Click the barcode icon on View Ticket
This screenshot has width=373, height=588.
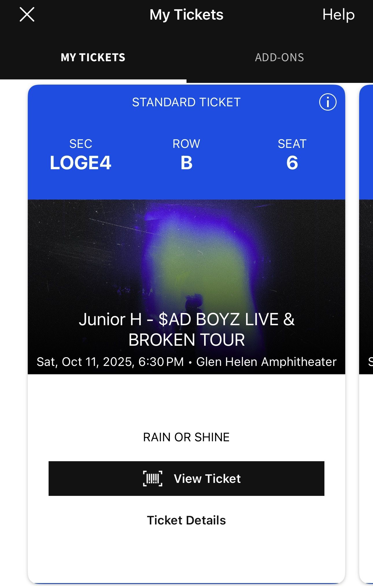pyautogui.click(x=153, y=479)
